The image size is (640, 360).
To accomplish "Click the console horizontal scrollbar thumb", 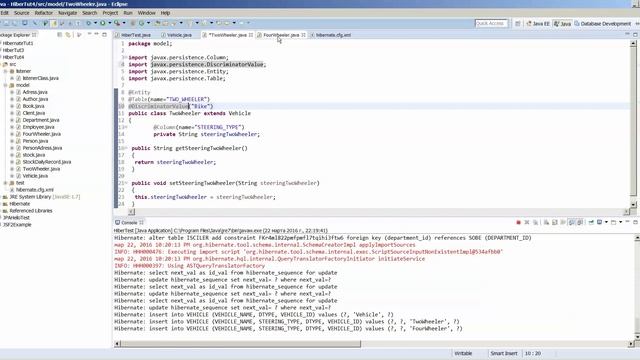I will point(241,344).
